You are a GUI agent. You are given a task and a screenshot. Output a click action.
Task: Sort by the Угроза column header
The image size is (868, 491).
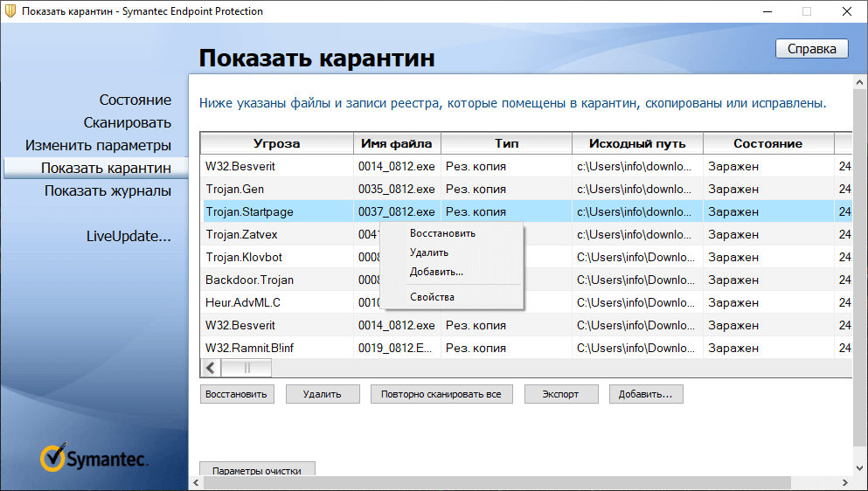pos(277,143)
